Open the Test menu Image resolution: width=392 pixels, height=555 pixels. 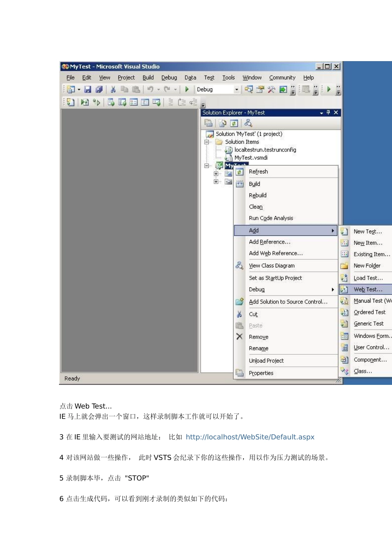(209, 77)
